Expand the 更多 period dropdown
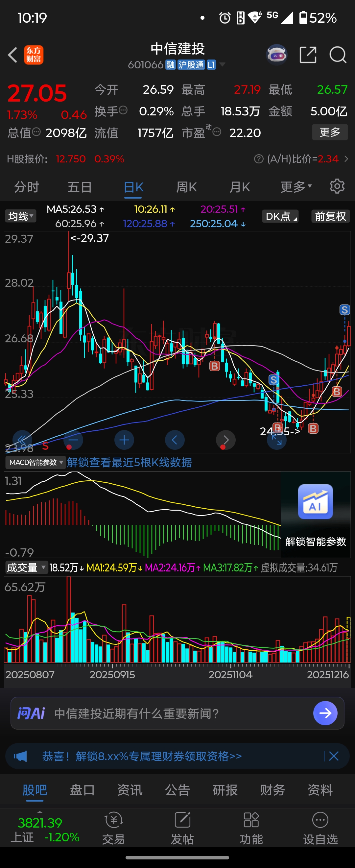 pyautogui.click(x=296, y=186)
